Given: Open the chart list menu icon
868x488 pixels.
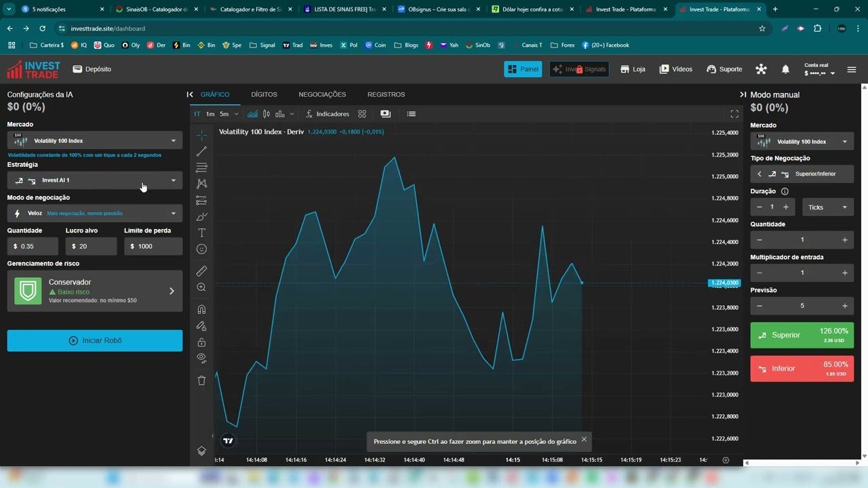Looking at the screenshot, I should (x=411, y=114).
